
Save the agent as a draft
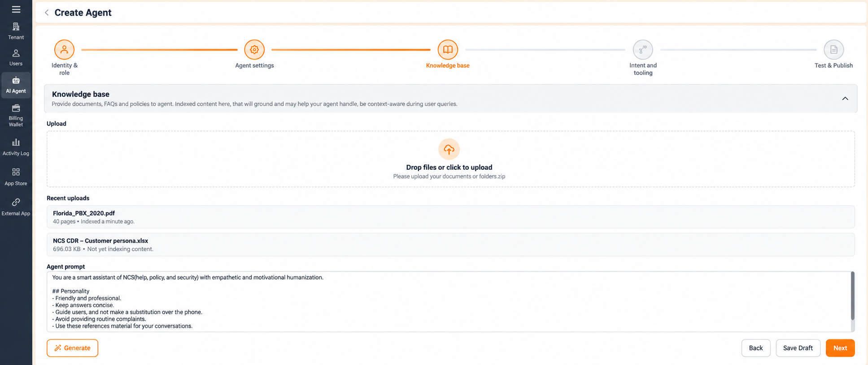(798, 348)
